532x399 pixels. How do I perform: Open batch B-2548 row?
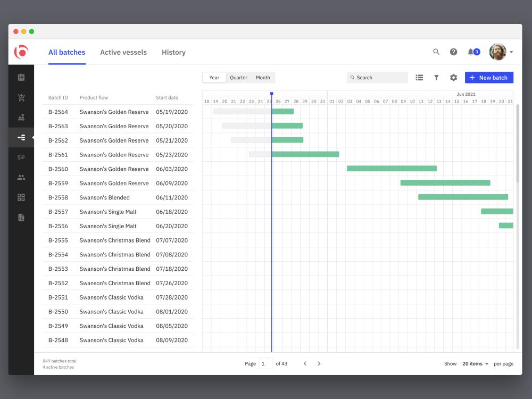click(x=118, y=340)
